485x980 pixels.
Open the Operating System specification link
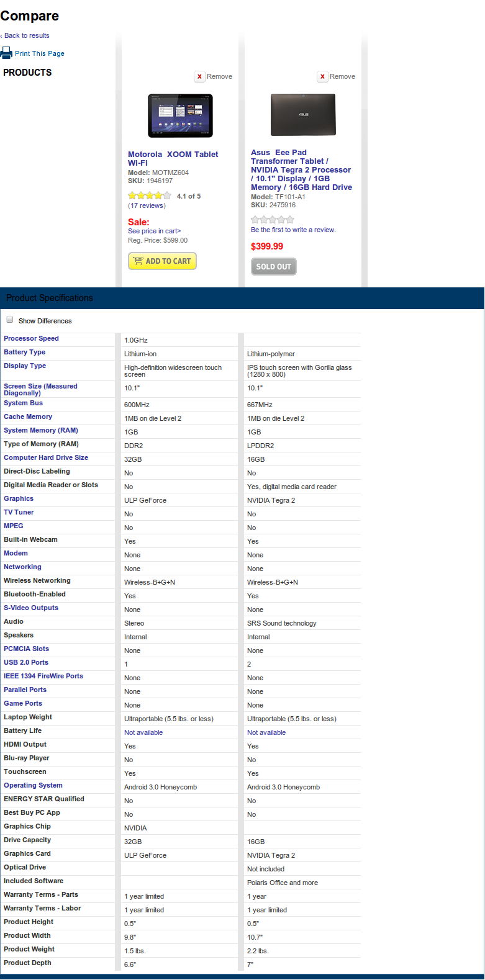(33, 785)
